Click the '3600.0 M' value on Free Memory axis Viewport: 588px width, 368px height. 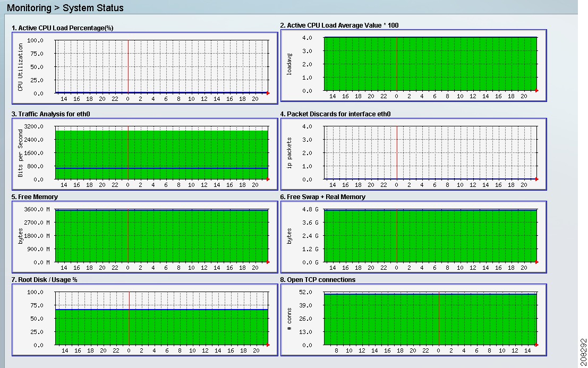click(x=37, y=209)
